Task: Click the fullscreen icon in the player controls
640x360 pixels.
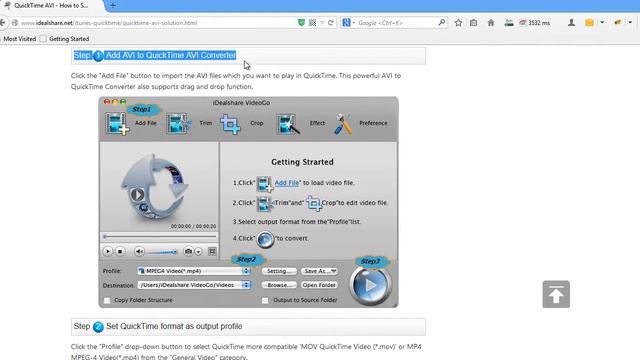Action: click(212, 251)
